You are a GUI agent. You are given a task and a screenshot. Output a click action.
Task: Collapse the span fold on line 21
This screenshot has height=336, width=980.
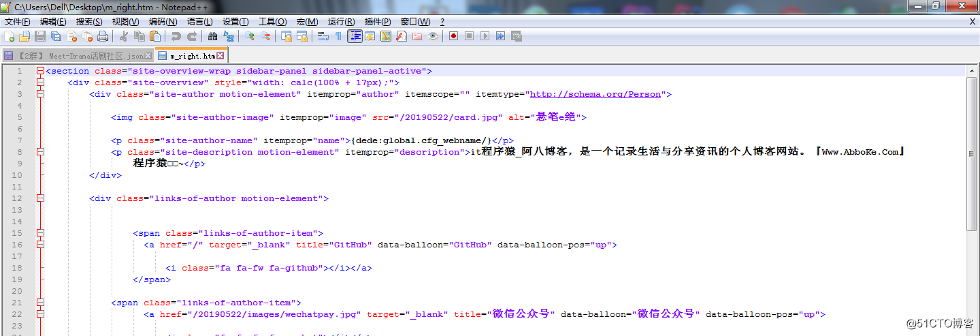click(x=40, y=303)
